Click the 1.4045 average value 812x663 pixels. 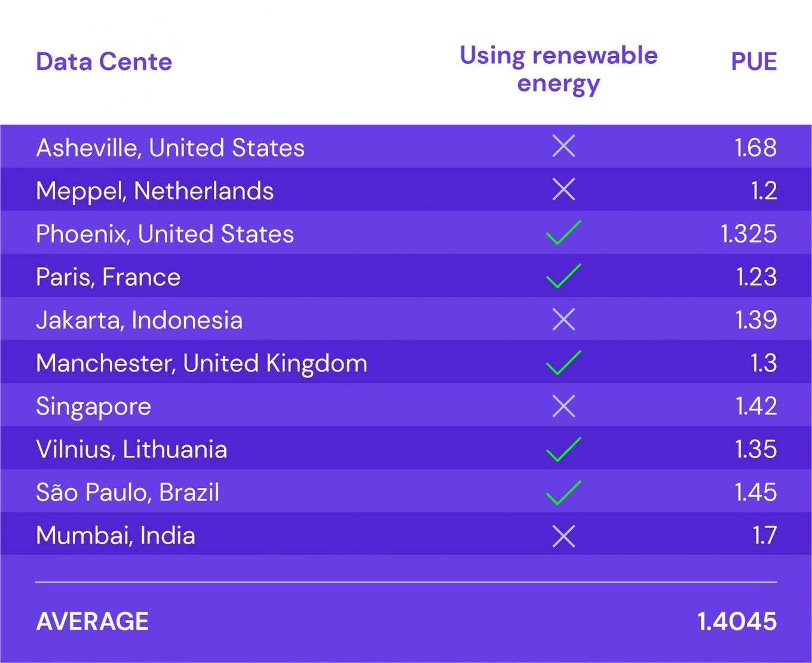point(737,621)
